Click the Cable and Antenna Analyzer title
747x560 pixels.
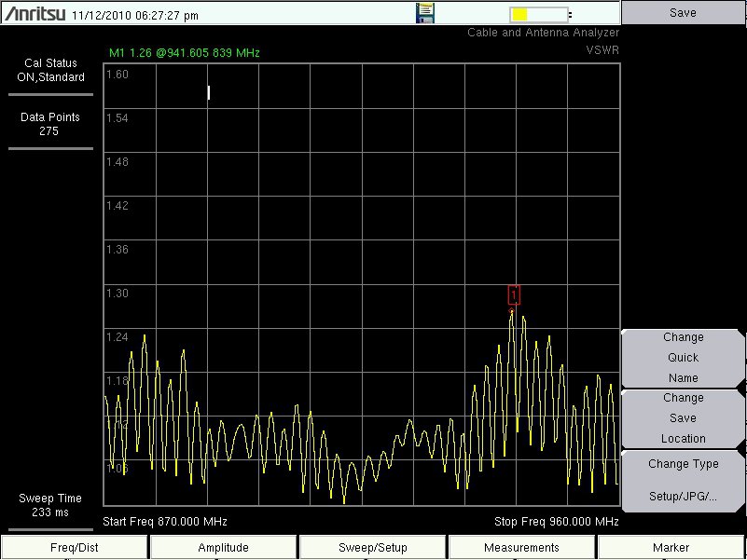coord(543,33)
